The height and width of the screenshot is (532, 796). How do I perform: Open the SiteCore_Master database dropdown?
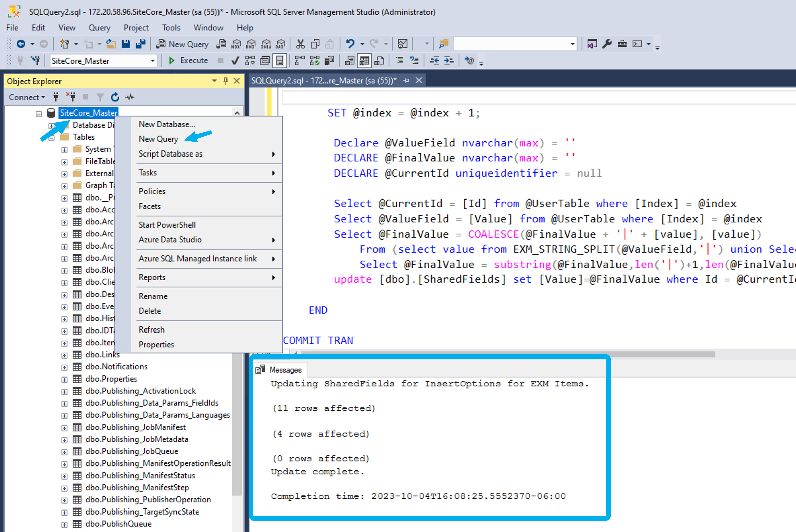point(153,61)
